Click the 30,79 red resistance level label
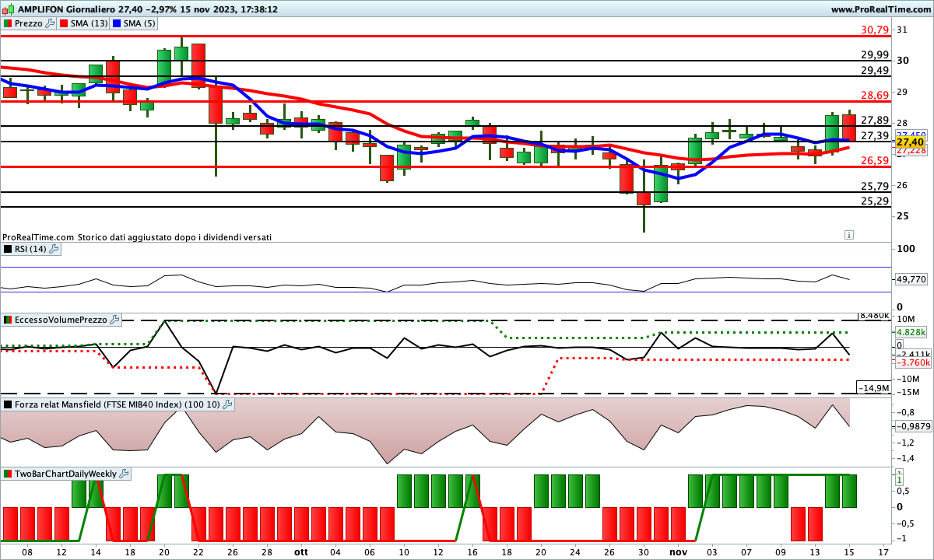 875,30
